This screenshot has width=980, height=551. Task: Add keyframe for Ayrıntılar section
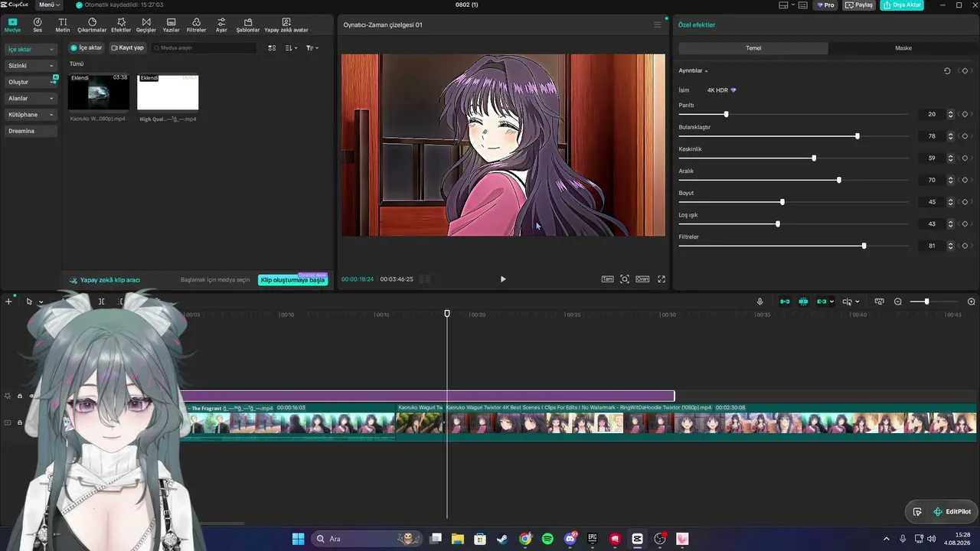click(x=965, y=70)
